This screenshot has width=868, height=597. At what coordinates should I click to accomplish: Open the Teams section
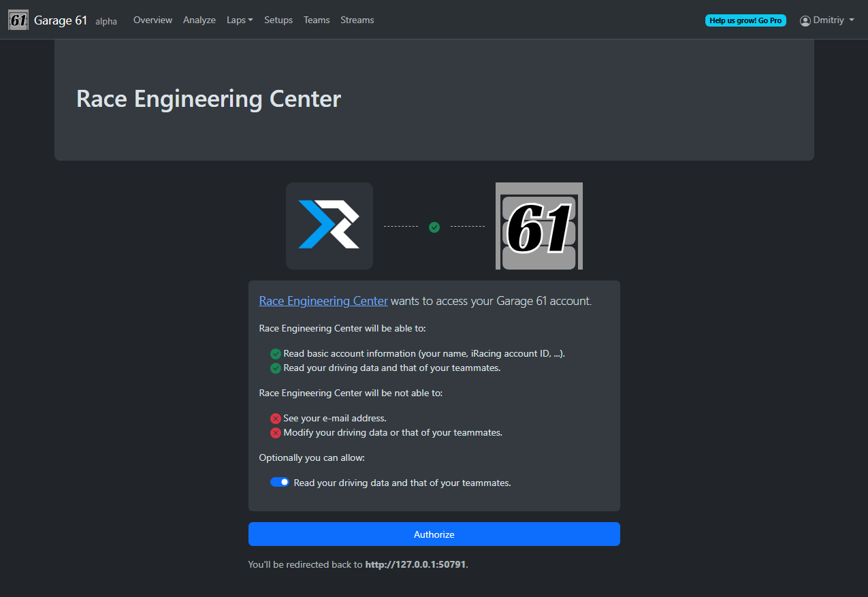click(317, 20)
